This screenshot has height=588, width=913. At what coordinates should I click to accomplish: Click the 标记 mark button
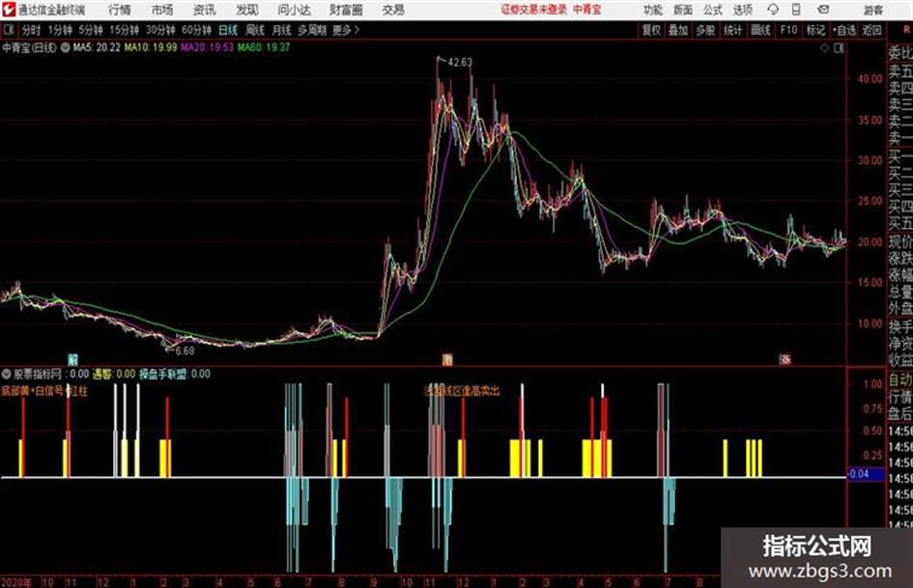coord(815,30)
